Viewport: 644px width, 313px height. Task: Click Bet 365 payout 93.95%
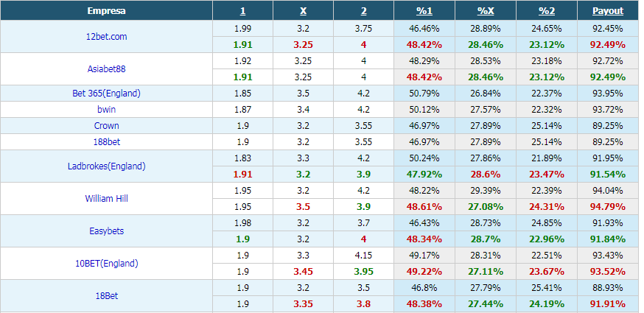pos(608,94)
